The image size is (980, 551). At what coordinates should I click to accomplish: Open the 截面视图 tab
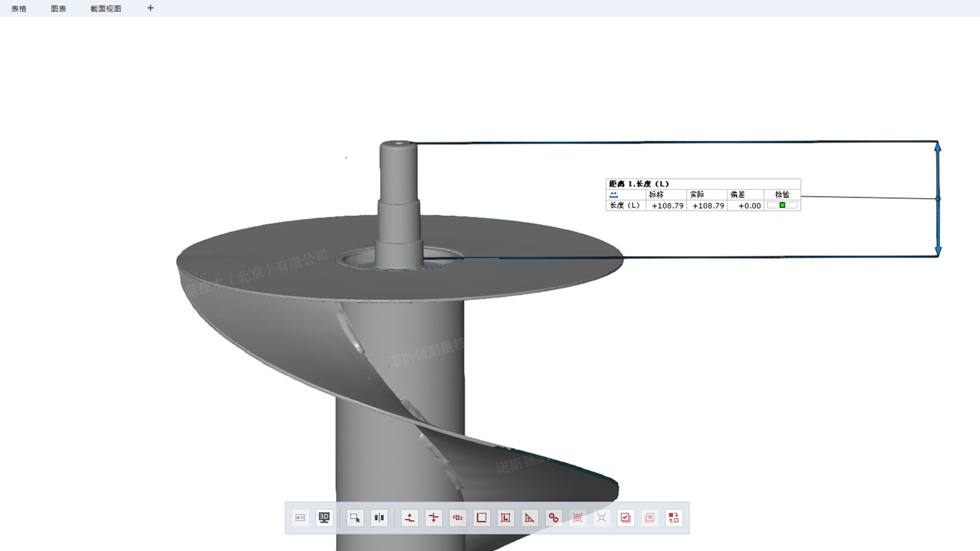click(x=106, y=9)
